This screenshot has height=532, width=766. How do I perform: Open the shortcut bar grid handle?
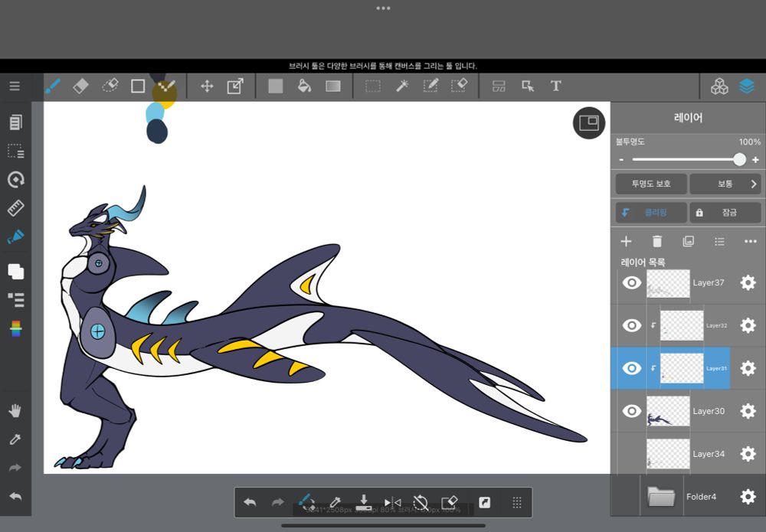[517, 502]
